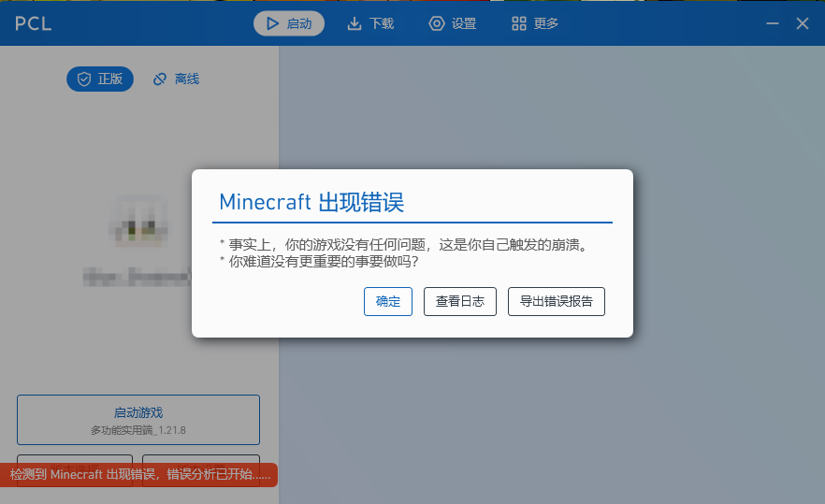
Task: Click the blurred player name text
Action: (137, 277)
